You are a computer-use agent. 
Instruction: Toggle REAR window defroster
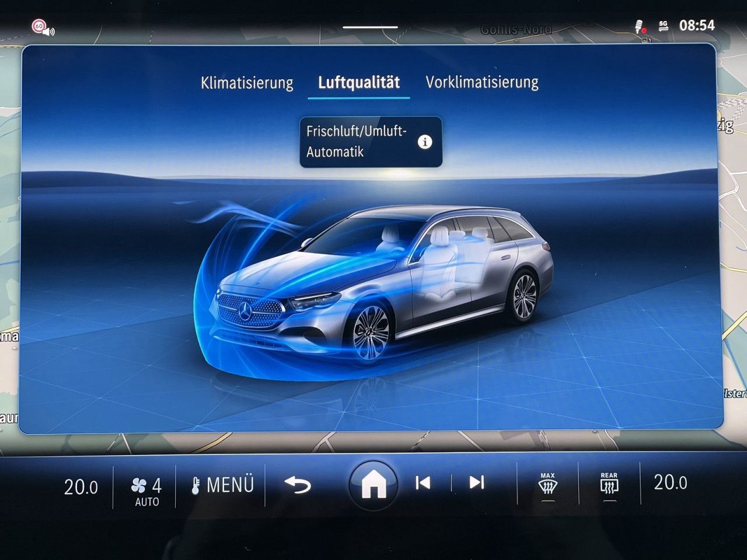click(609, 485)
